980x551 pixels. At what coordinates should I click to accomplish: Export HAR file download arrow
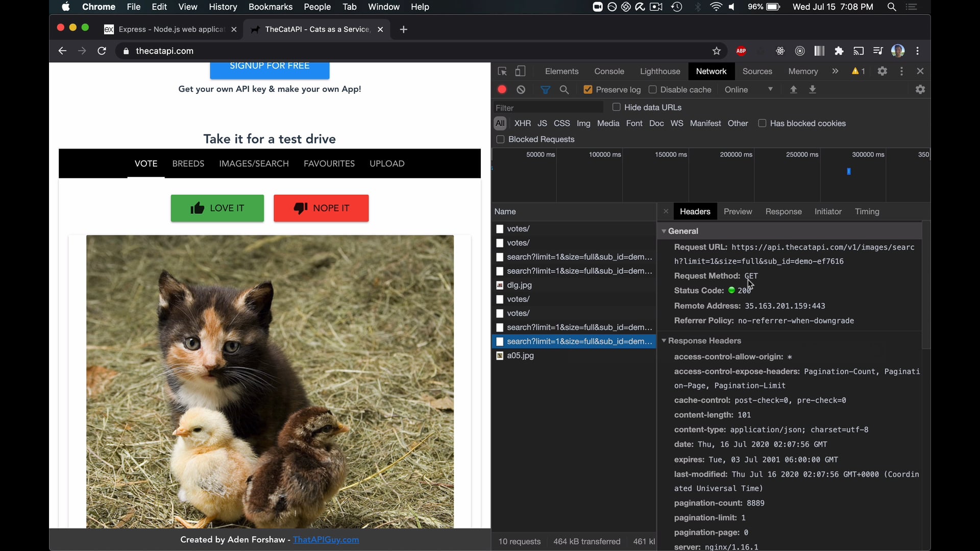(x=813, y=90)
